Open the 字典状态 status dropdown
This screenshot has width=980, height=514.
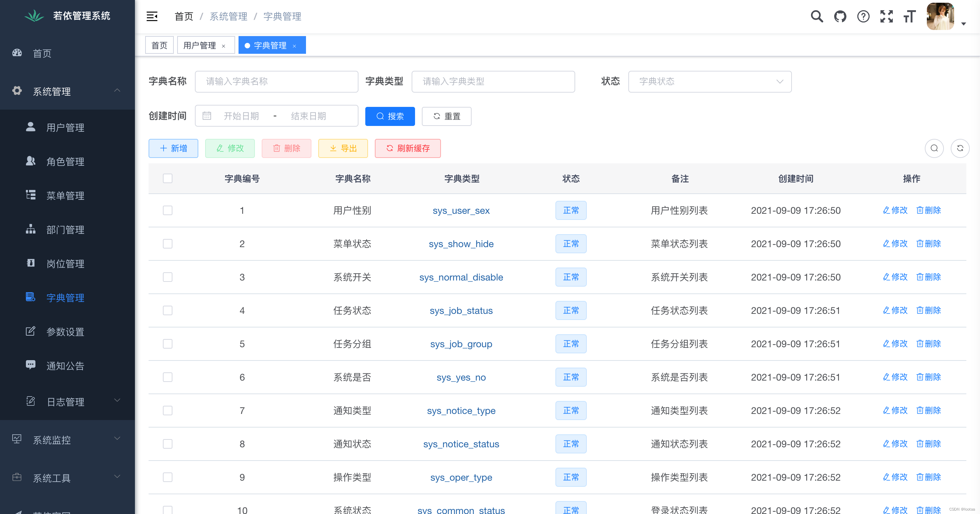[x=709, y=81]
